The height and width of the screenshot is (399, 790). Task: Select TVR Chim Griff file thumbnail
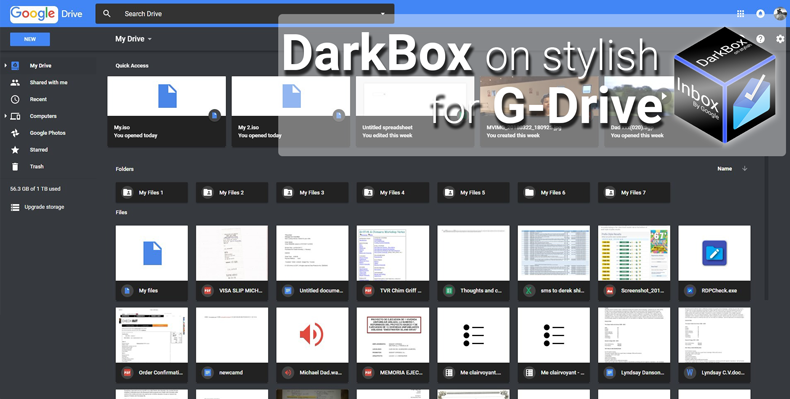coord(393,253)
